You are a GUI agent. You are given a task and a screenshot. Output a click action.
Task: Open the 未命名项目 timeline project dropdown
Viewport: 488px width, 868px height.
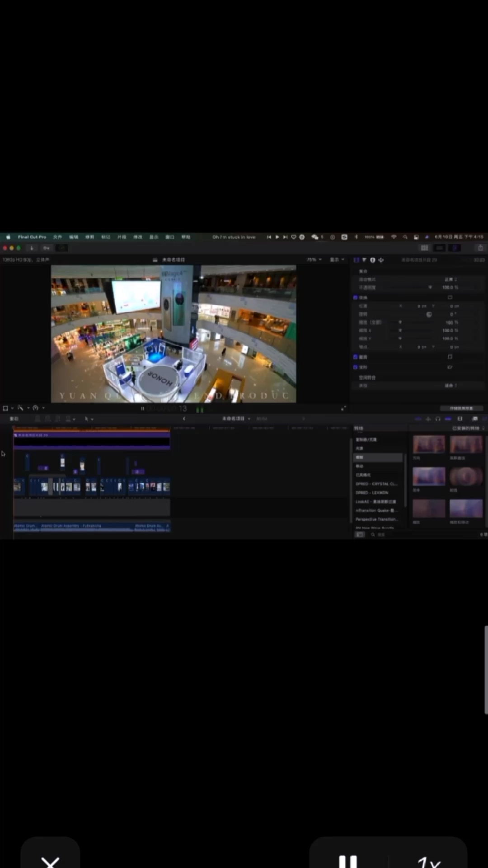point(236,419)
